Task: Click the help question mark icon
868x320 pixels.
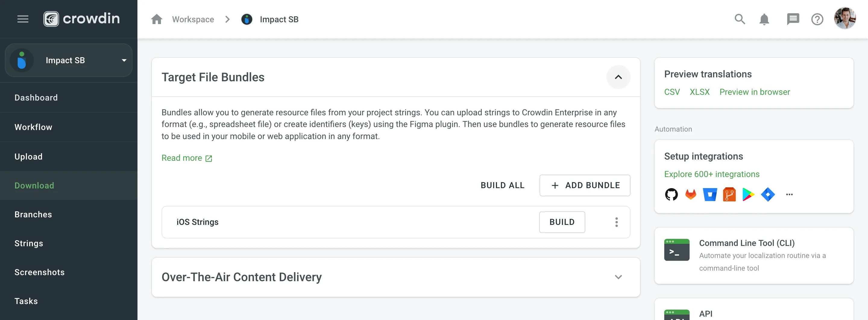Action: coord(817,19)
